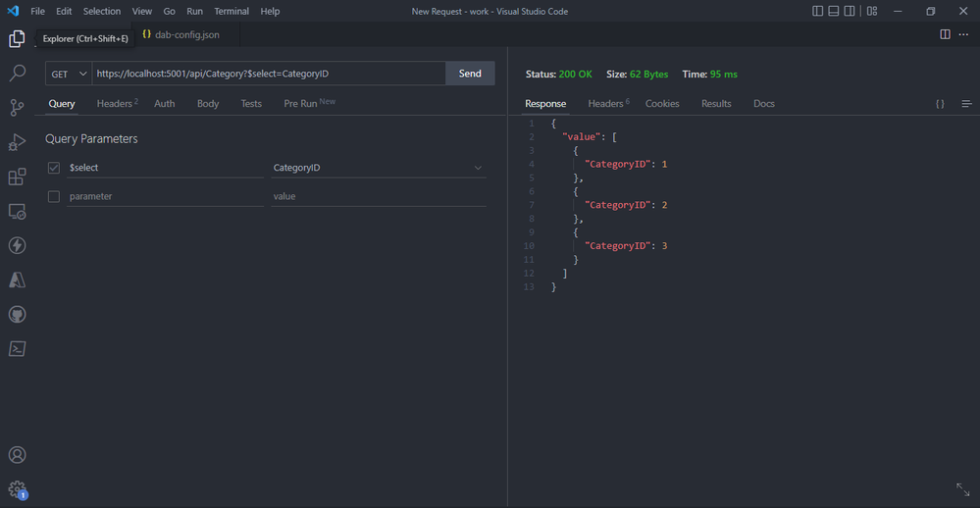The image size is (980, 508).
Task: Open the Remote Explorer icon
Action: point(17,211)
